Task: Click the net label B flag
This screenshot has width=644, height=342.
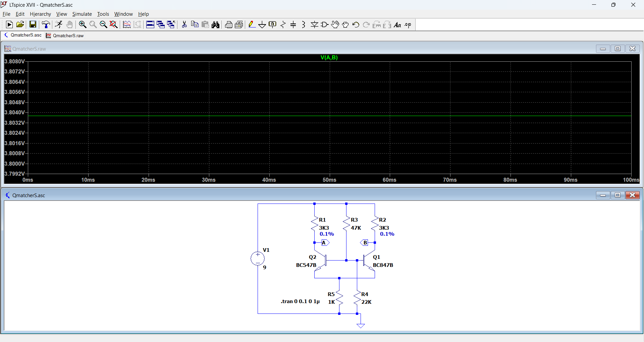Action: pos(364,243)
